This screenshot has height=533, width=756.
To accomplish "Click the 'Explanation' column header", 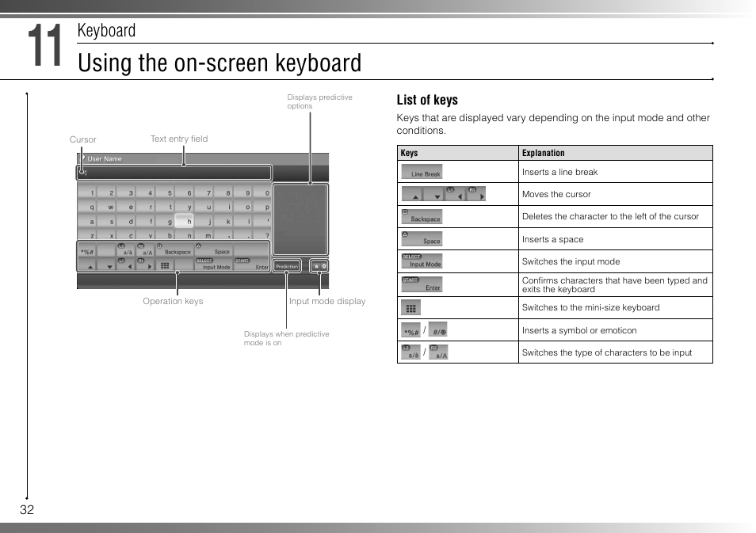I will coord(543,153).
